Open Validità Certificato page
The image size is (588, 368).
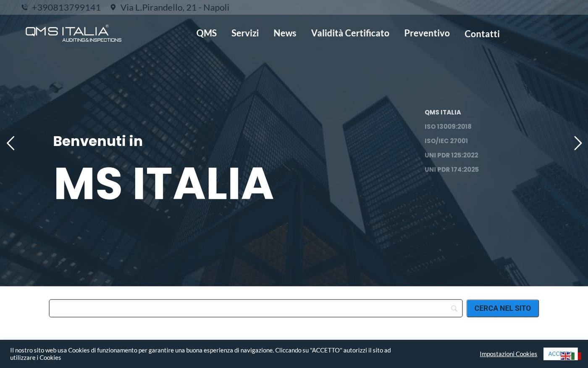tap(350, 33)
